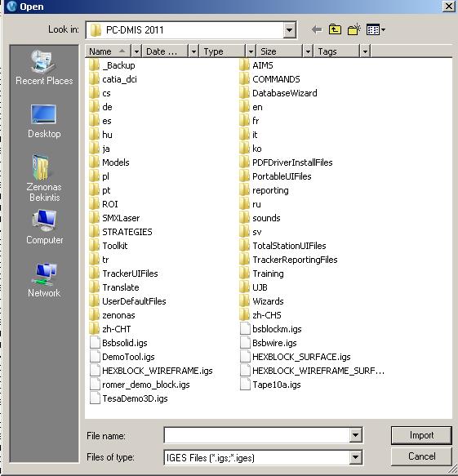Select the Toolkit folder

coord(109,246)
